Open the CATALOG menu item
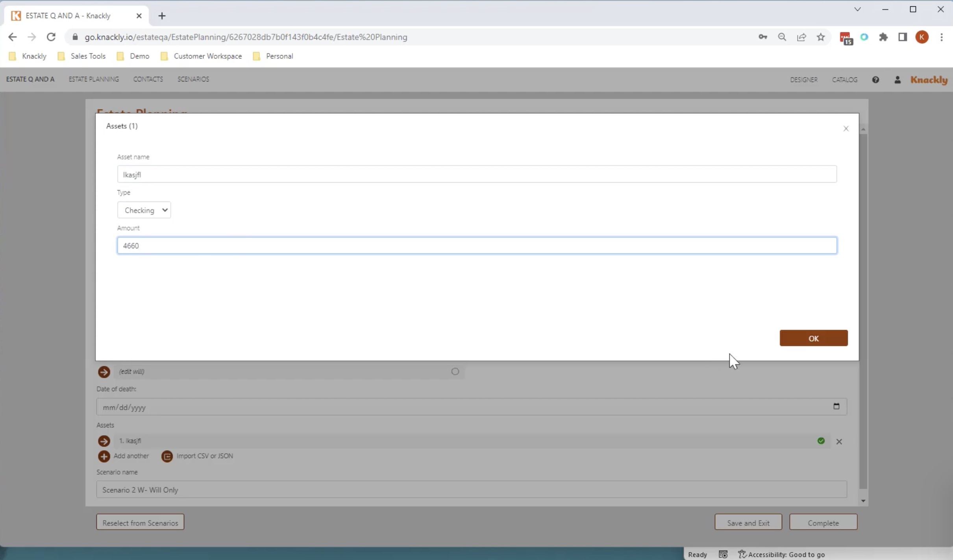The image size is (953, 560). pos(845,79)
